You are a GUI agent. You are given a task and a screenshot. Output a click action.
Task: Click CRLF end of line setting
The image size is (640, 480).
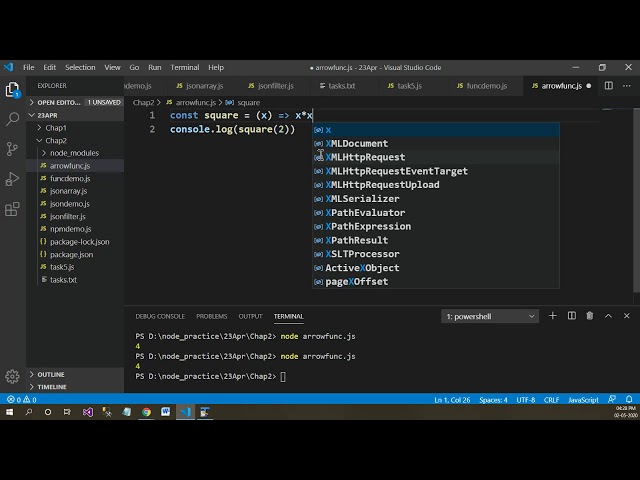(551, 400)
